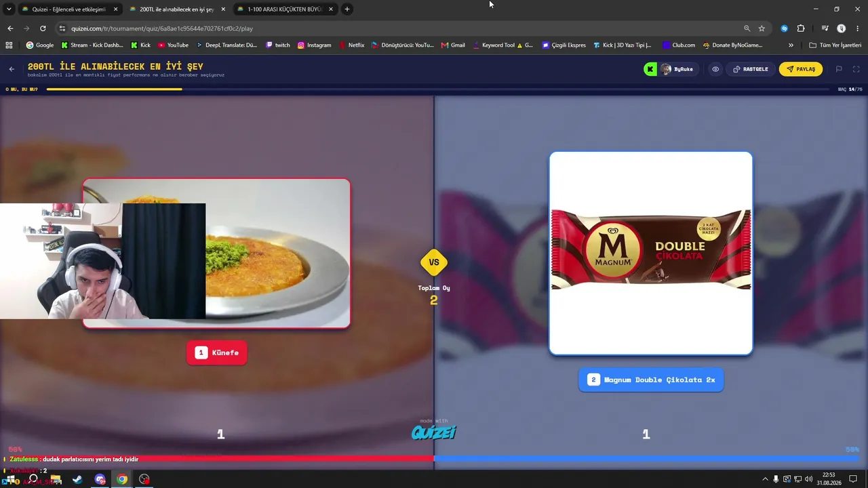868x488 pixels.
Task: Open Windows notification center
Action: 854,479
